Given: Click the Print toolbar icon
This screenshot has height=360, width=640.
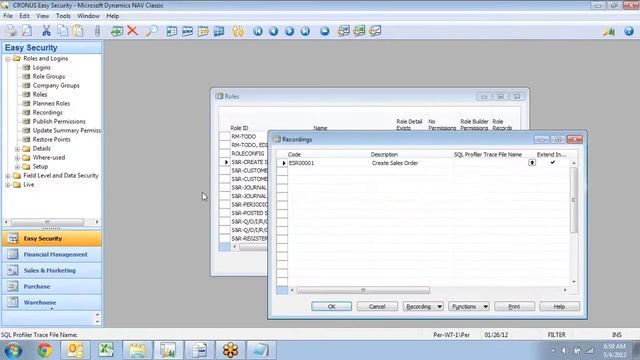Looking at the screenshot, I should tap(11, 31).
